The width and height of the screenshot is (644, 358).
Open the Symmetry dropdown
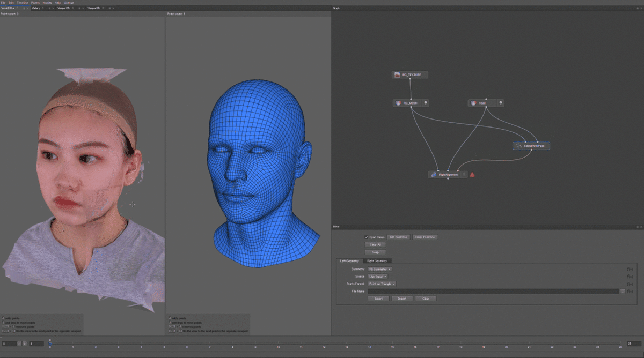pos(379,269)
